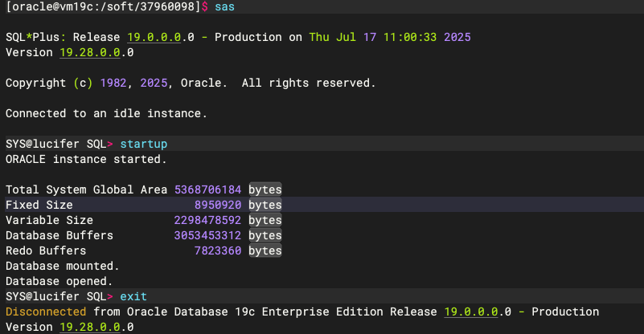644x334 pixels.
Task: Select the top Version 19.28.0.0 number
Action: pyautogui.click(x=90, y=53)
